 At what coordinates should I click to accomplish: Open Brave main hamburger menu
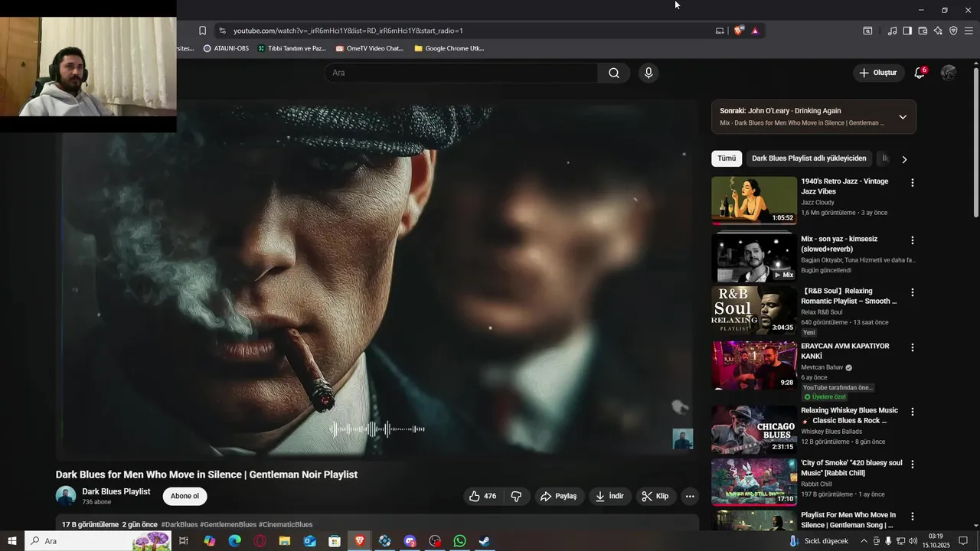click(x=969, y=31)
